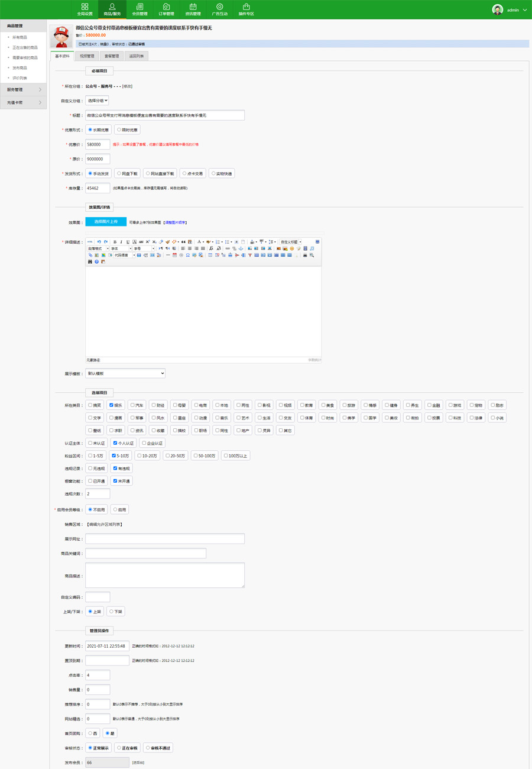The width and height of the screenshot is (532, 769).
Task: Click into the 展示网址 input field
Action: pyautogui.click(x=165, y=539)
